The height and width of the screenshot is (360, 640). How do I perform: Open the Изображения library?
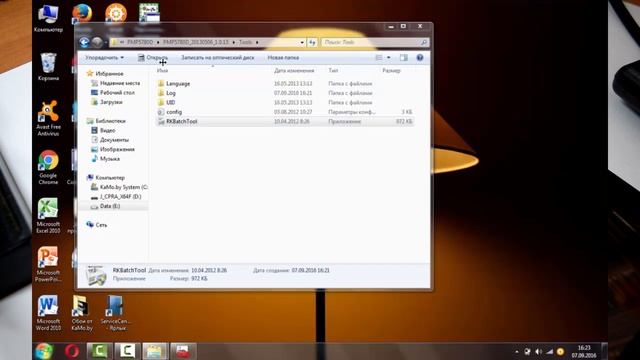click(117, 149)
